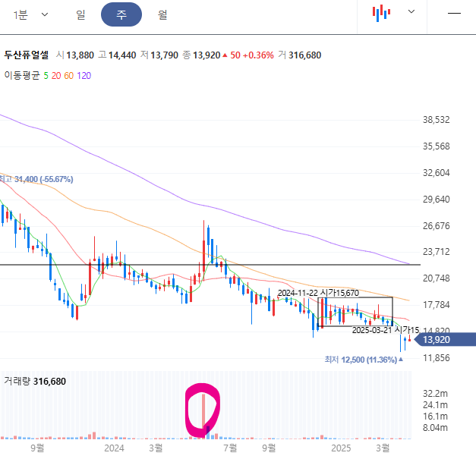Click the 고 14,440 high price value

point(117,55)
